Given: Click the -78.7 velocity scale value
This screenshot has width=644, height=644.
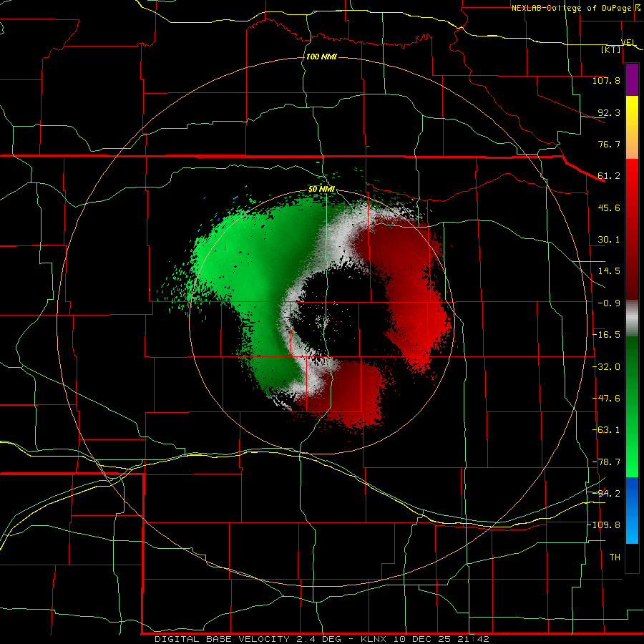Looking at the screenshot, I should click(606, 462).
